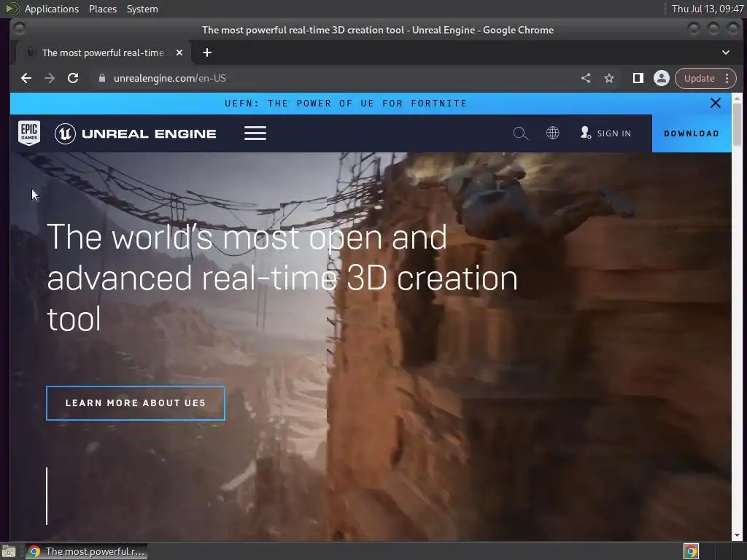Open the language globe selector
The height and width of the screenshot is (560, 747).
click(x=553, y=133)
